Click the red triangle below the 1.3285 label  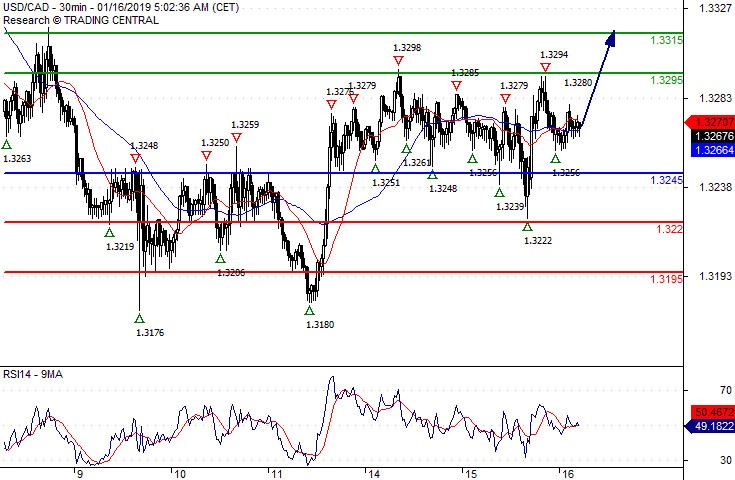[x=456, y=86]
